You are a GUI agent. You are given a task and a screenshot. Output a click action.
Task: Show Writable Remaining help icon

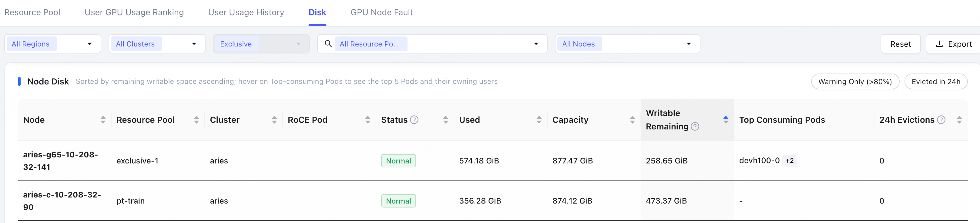coord(695,127)
